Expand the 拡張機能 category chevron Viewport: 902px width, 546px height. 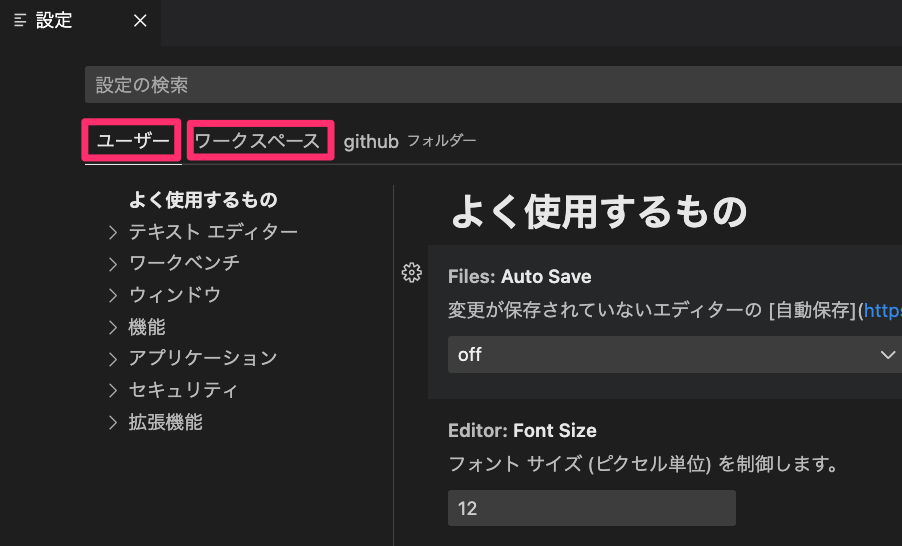click(x=113, y=422)
